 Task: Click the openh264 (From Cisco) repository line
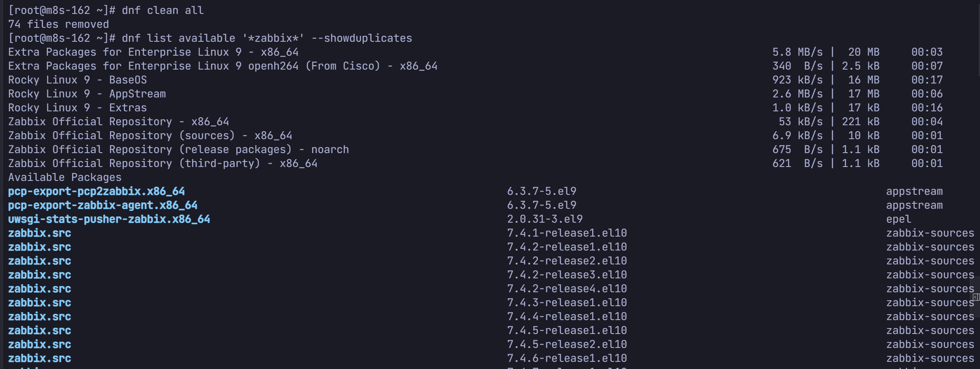tap(223, 66)
